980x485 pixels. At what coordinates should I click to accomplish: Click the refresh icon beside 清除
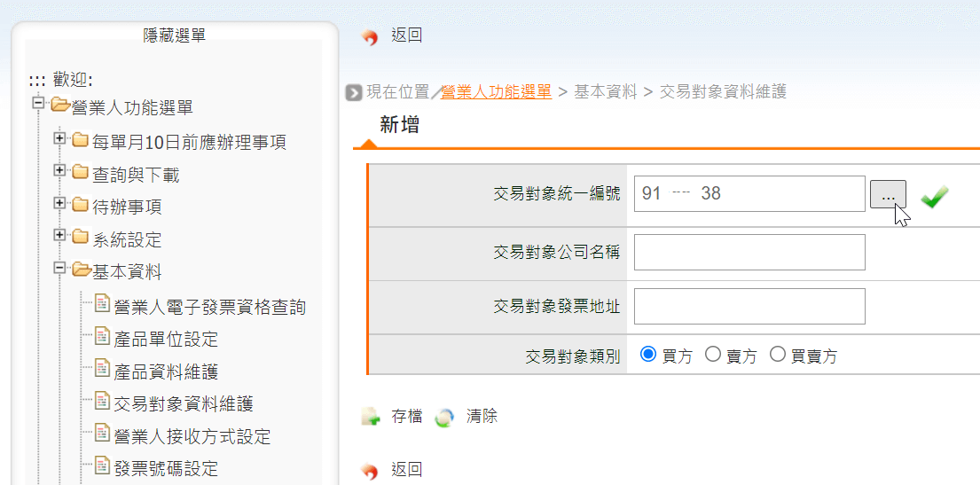(x=444, y=418)
